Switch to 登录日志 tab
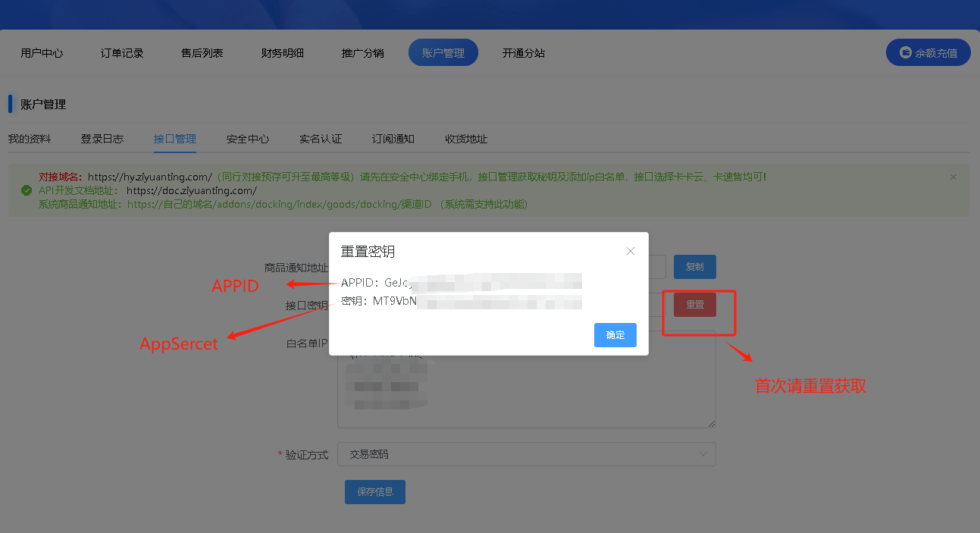980x533 pixels. (102, 139)
